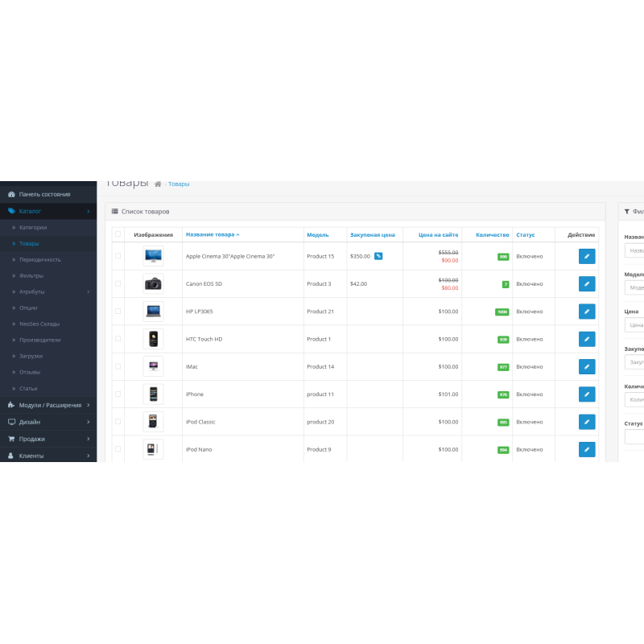The width and height of the screenshot is (644, 644).
Task: Sort by the Количество column header
Action: tap(492, 234)
